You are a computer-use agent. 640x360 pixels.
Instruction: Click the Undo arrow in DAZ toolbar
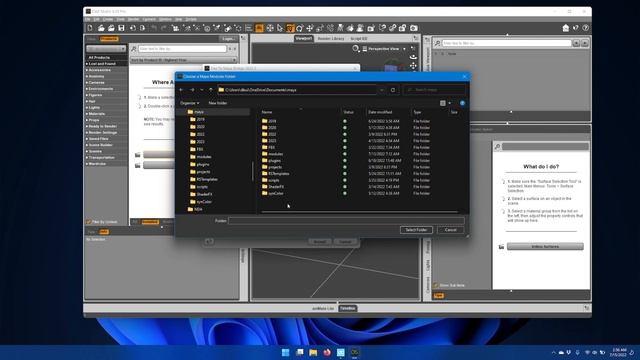[153, 28]
